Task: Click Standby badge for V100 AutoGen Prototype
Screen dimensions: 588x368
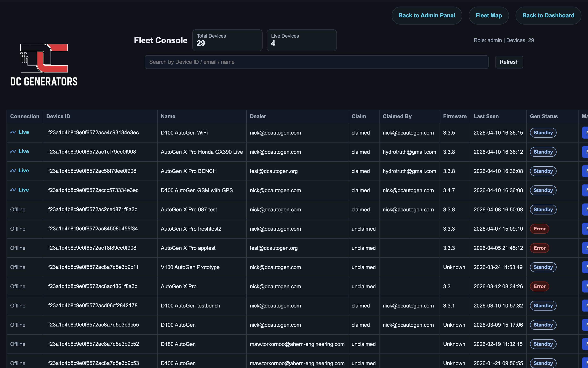Action: [x=543, y=267]
